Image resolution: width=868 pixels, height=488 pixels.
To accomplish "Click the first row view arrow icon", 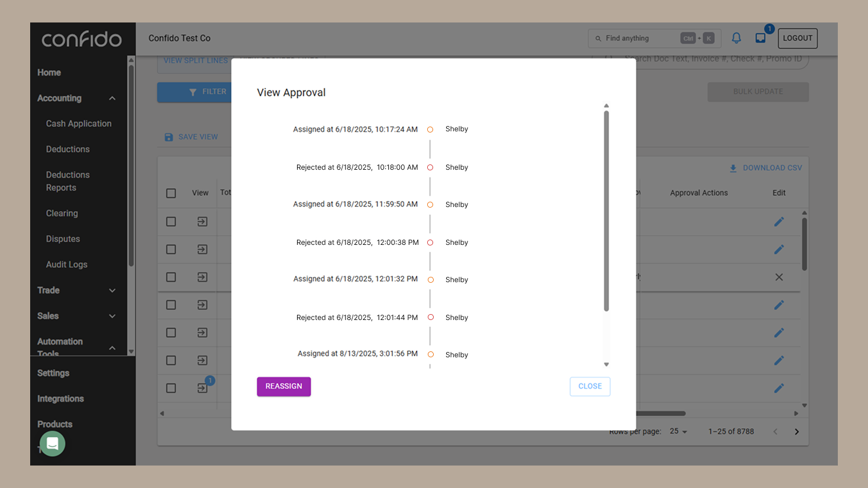I will (202, 221).
